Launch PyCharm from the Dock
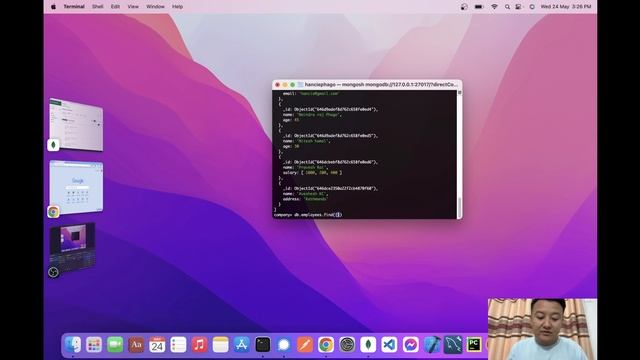The height and width of the screenshot is (360, 640). tap(473, 345)
